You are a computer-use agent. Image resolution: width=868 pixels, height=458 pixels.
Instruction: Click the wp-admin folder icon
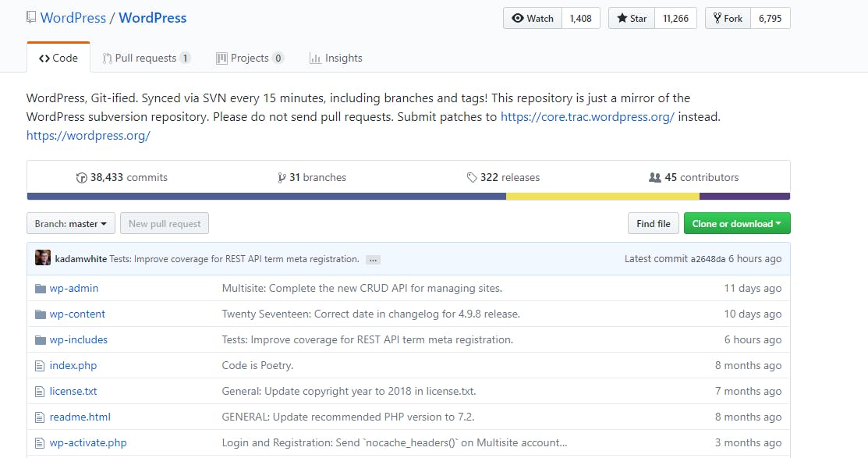coord(41,289)
